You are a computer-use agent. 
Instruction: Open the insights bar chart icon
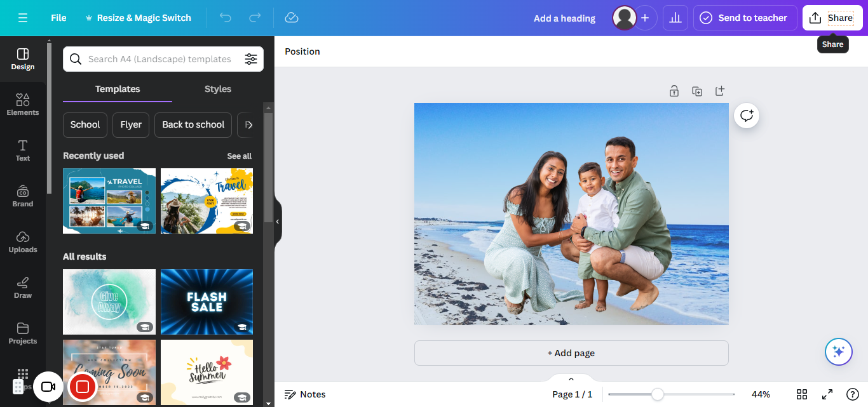pos(675,18)
